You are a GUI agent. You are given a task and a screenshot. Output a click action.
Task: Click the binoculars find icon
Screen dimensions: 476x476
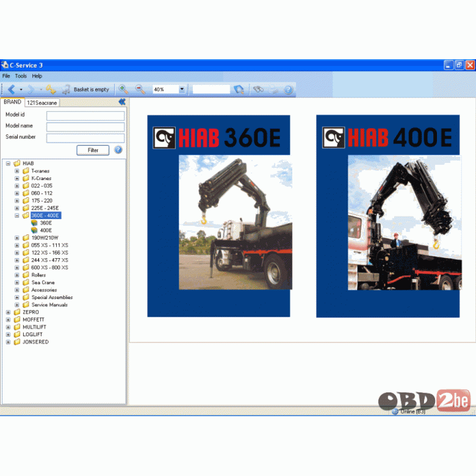pyautogui.click(x=258, y=89)
